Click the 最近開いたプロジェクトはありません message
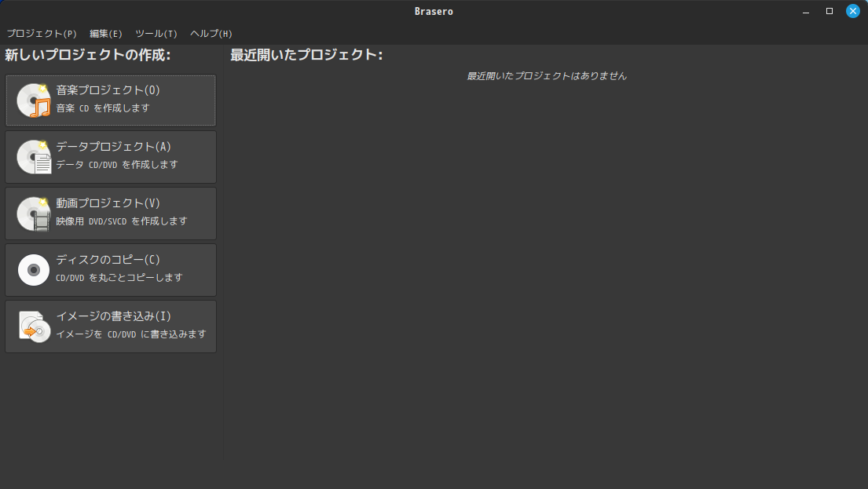Screen dimensions: 868x489 pyautogui.click(x=547, y=76)
